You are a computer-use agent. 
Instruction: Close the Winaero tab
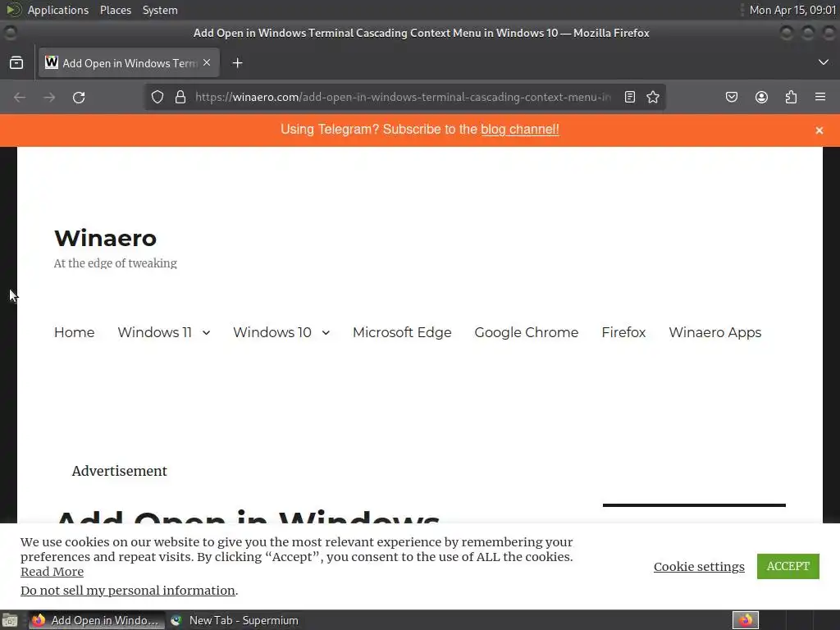pos(207,62)
